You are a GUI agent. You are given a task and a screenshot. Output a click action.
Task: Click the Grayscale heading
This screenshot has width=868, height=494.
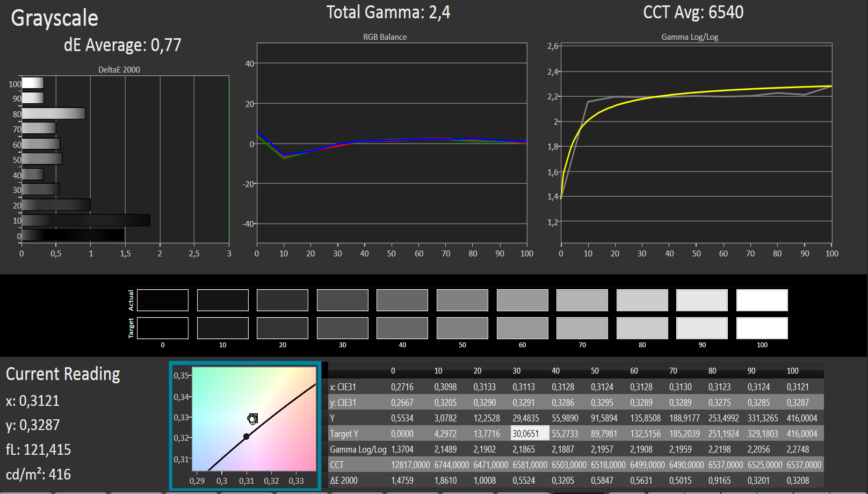[x=55, y=18]
